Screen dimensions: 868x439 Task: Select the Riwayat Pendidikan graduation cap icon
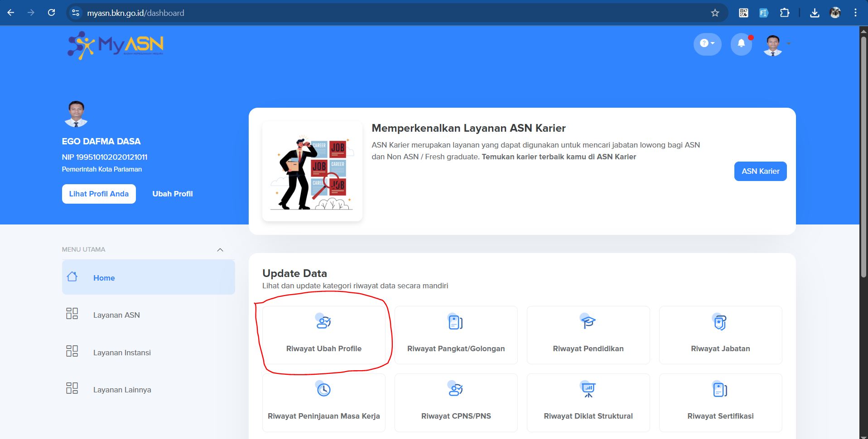tap(588, 322)
